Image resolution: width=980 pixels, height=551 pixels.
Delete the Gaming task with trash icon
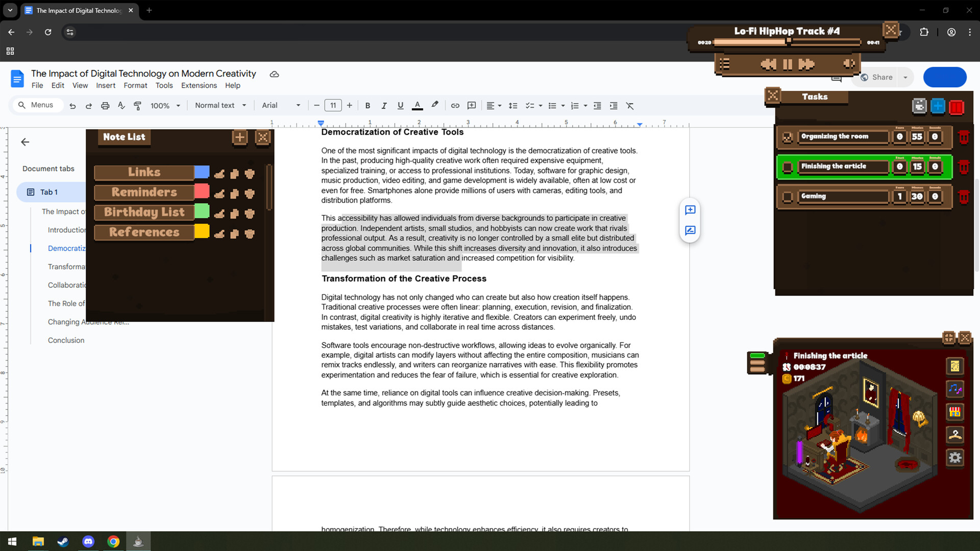point(965,196)
